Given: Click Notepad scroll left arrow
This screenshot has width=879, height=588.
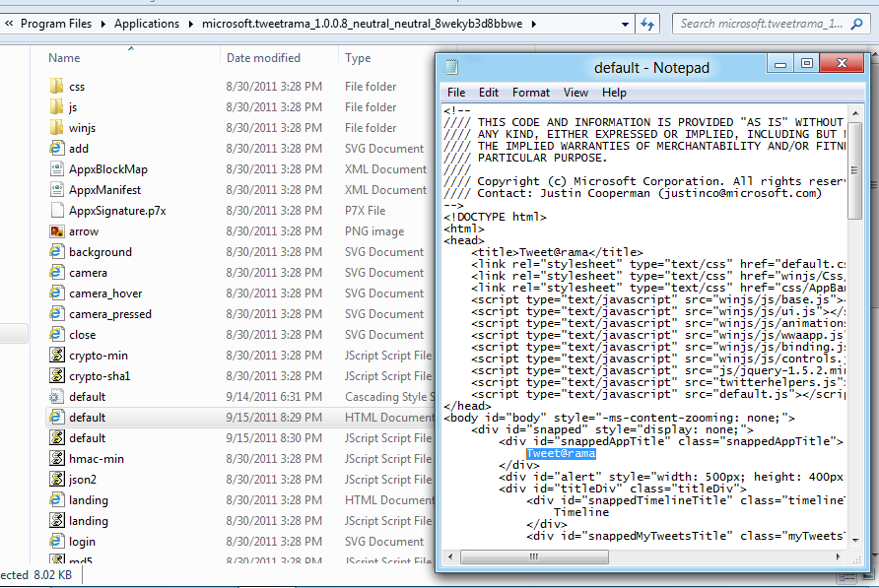Looking at the screenshot, I should tap(450, 556).
